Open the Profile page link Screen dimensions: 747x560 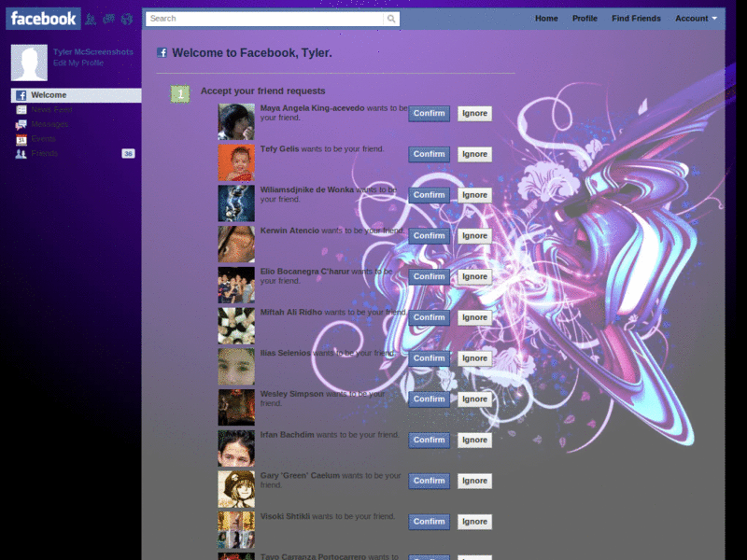[585, 19]
